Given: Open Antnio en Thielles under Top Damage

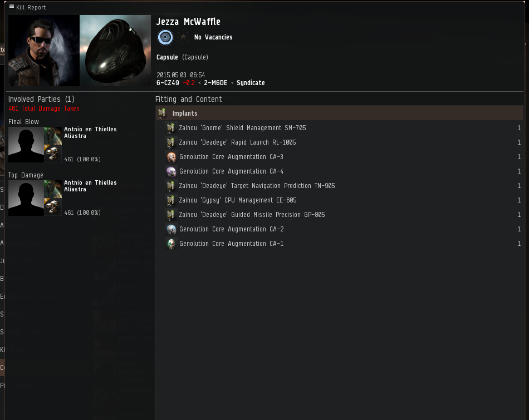Looking at the screenshot, I should (90, 182).
